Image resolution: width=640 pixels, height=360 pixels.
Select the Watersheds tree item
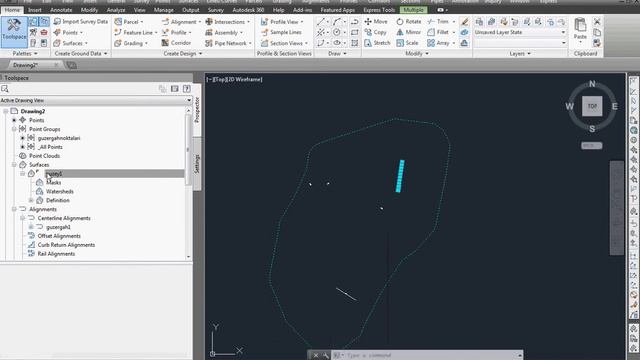(x=60, y=191)
